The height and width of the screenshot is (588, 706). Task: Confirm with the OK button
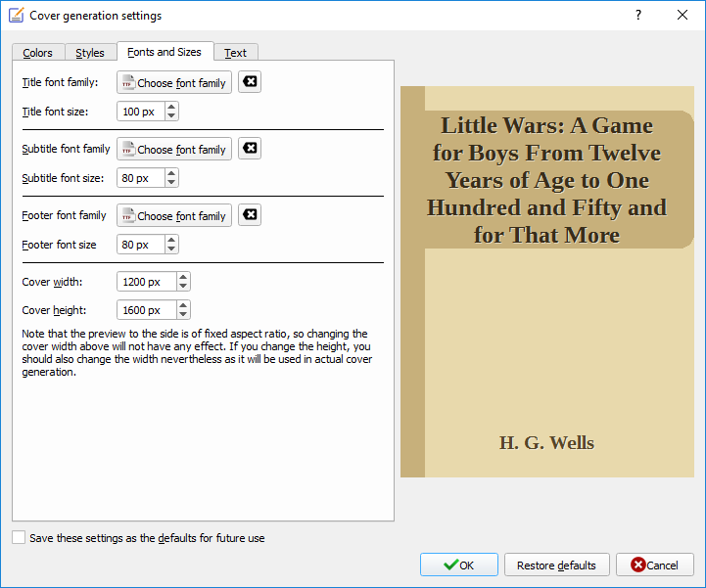[459, 565]
